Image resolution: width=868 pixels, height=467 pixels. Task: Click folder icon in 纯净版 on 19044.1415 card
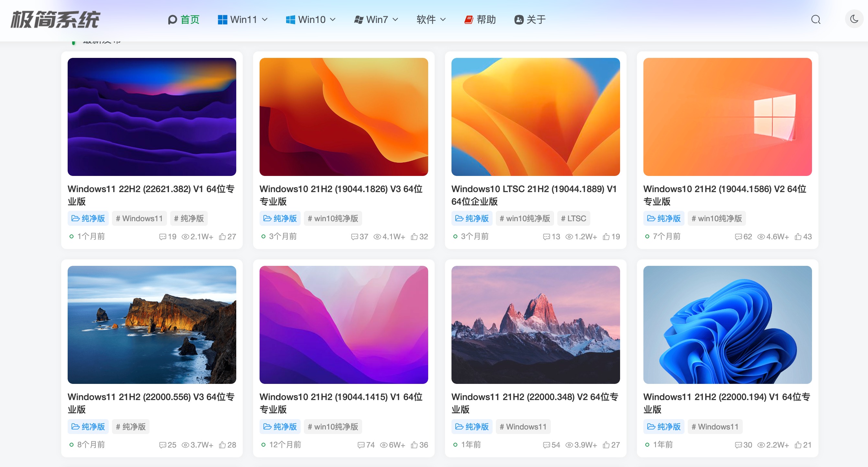coord(267,427)
